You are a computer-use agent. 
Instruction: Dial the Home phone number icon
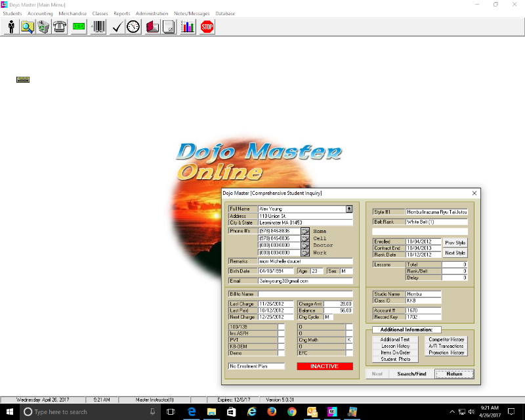coord(305,231)
